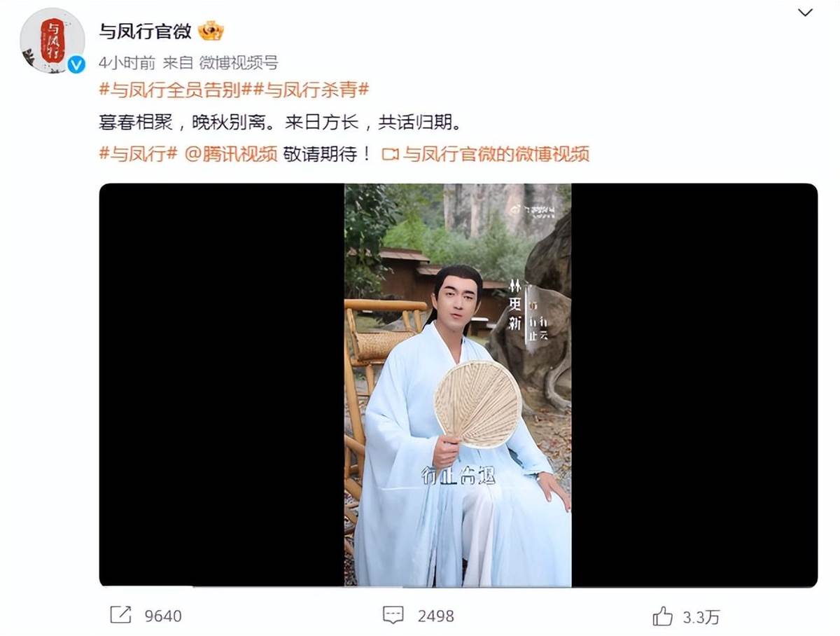This screenshot has width=840, height=636.
Task: Click the 3.3万 like count
Action: [701, 616]
